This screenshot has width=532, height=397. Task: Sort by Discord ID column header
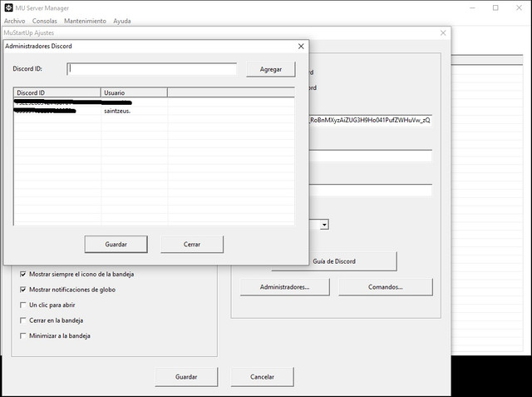click(57, 92)
